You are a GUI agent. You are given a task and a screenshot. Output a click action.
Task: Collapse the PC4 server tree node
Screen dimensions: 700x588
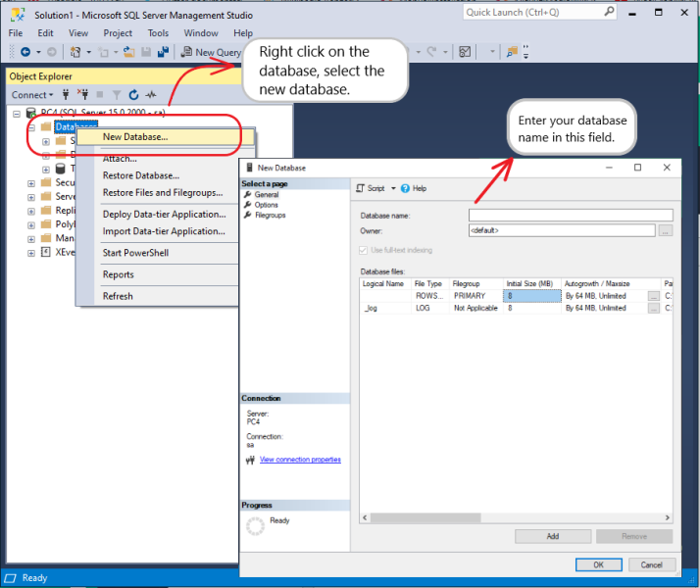pyautogui.click(x=17, y=115)
